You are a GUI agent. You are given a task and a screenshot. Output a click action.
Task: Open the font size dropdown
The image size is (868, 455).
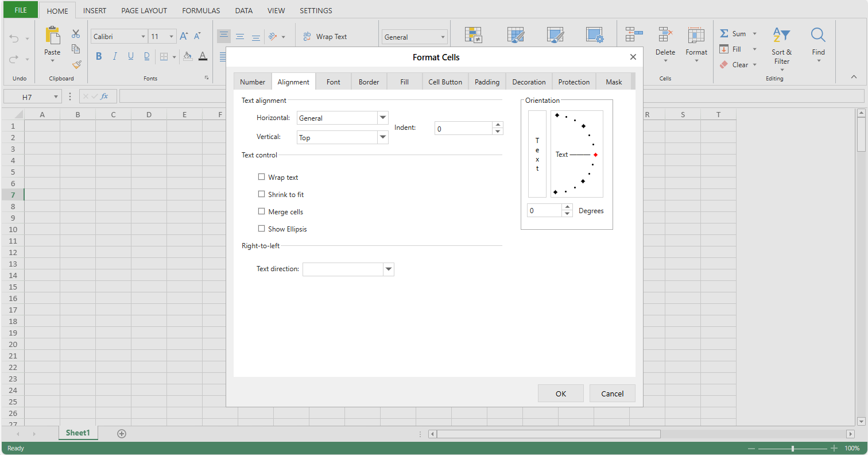coord(172,37)
